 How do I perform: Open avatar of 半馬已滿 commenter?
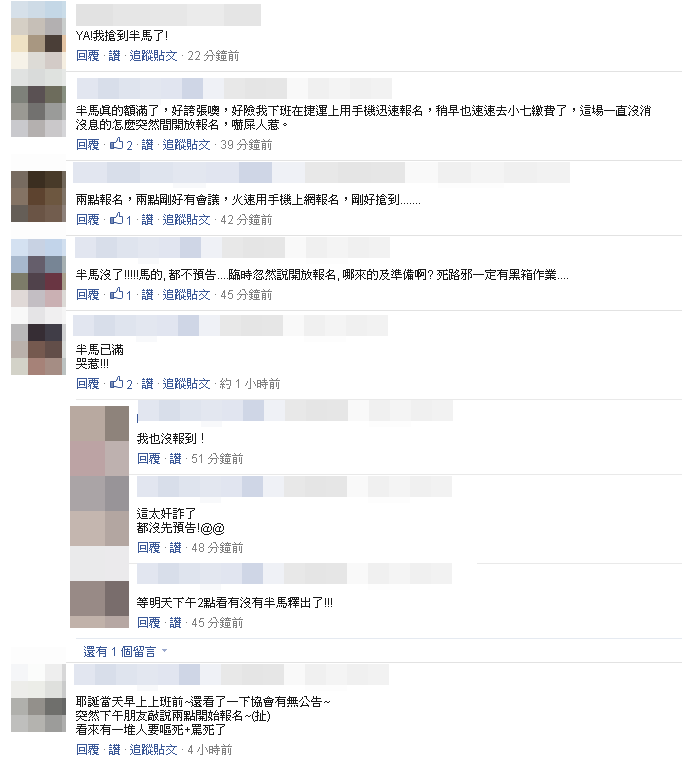click(x=39, y=349)
